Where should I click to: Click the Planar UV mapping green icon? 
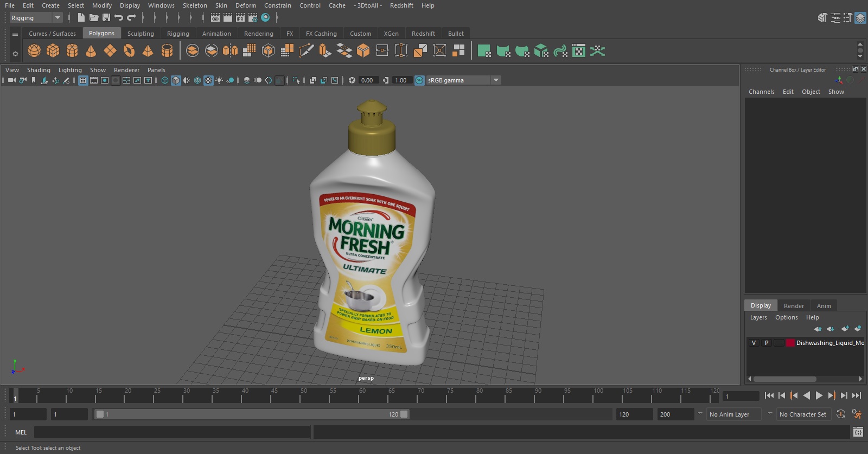pos(484,51)
